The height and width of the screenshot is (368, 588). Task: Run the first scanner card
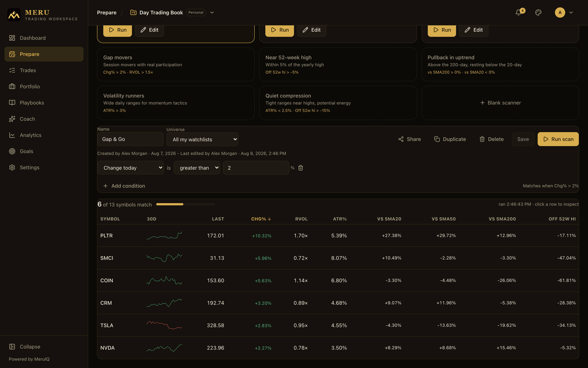pos(118,30)
